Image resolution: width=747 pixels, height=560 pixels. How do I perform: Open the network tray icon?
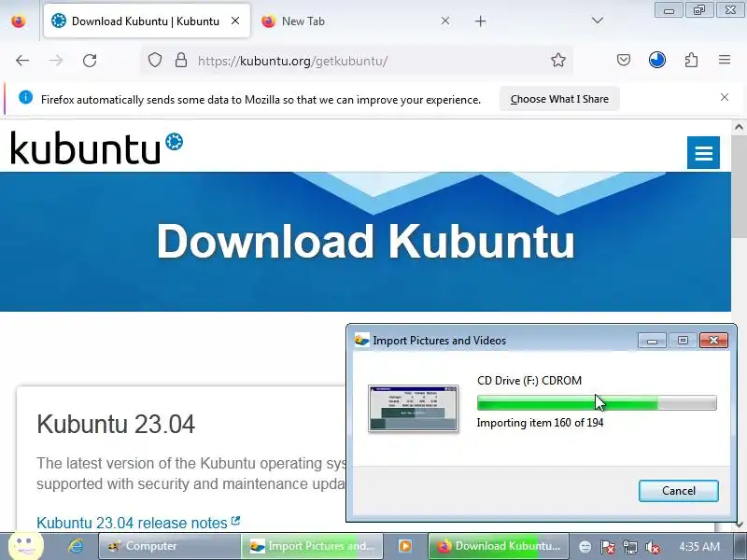point(629,547)
